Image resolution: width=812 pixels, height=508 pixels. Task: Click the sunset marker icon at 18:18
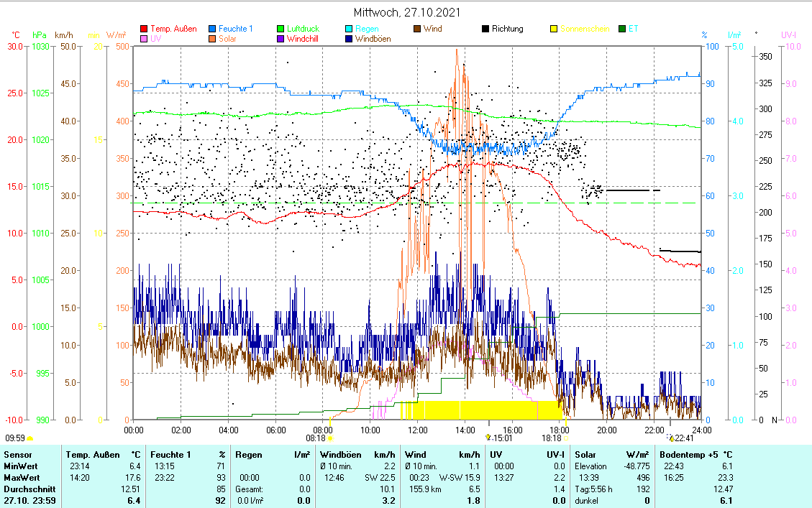[566, 438]
